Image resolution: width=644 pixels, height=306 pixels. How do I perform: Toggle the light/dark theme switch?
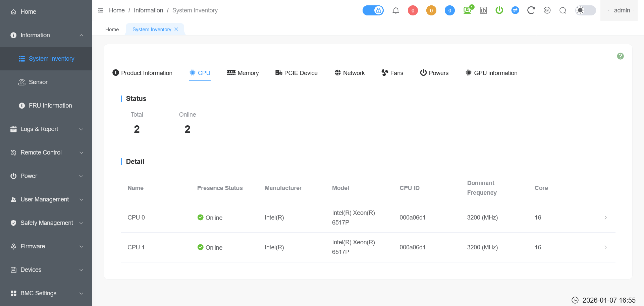585,10
